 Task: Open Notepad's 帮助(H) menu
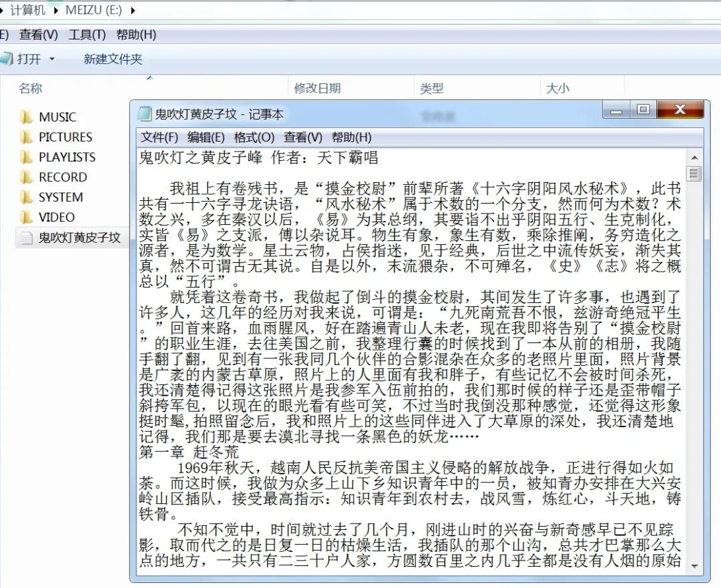pos(351,137)
